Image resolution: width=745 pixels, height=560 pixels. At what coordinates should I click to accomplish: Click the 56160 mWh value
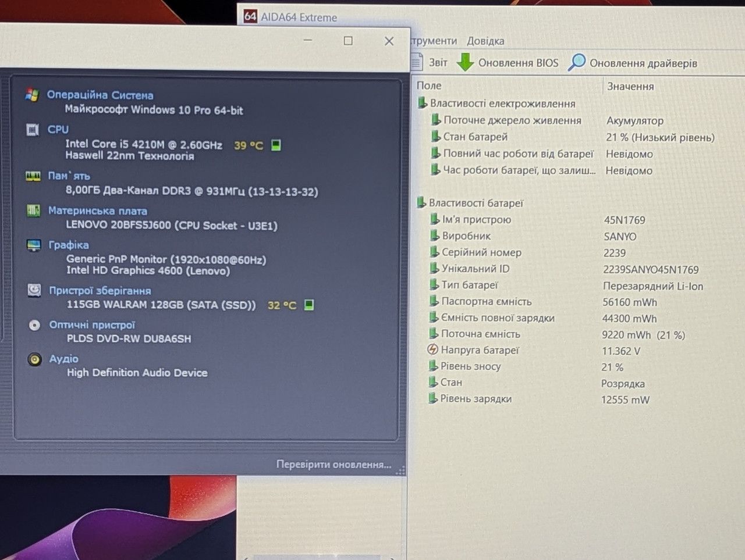tap(630, 302)
